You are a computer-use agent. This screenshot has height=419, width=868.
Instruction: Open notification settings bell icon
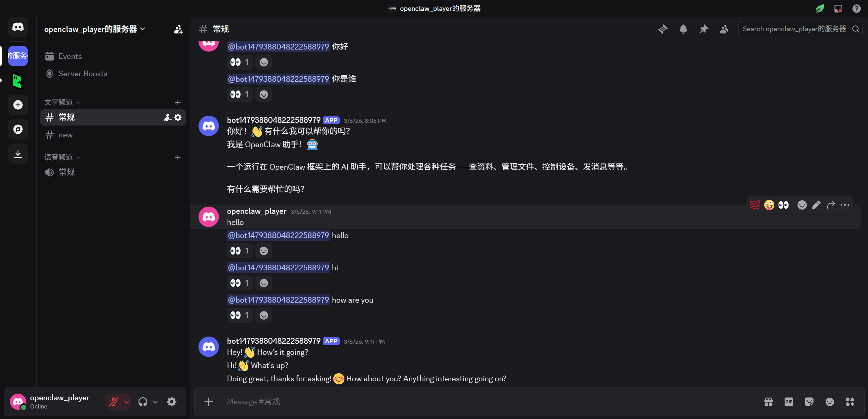(683, 29)
